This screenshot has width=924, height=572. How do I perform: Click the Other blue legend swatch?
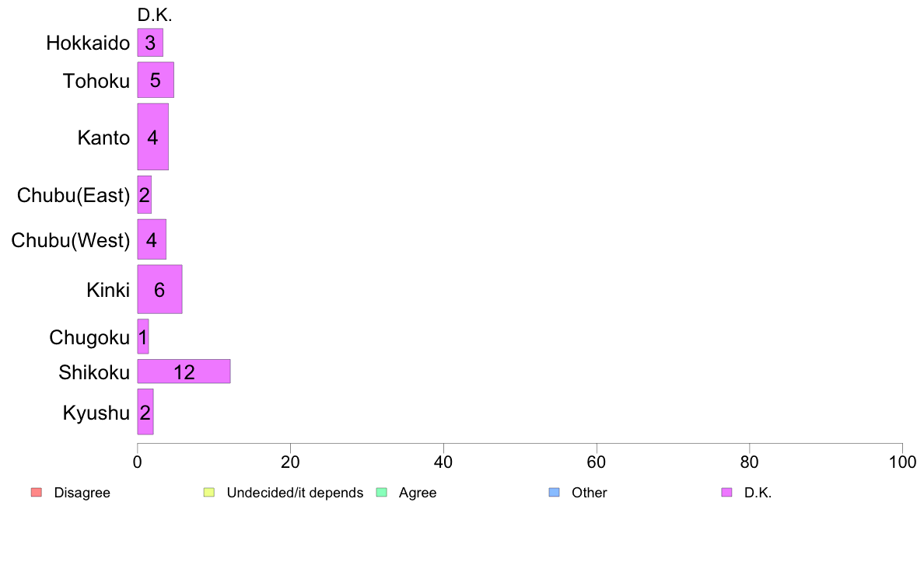click(x=554, y=493)
